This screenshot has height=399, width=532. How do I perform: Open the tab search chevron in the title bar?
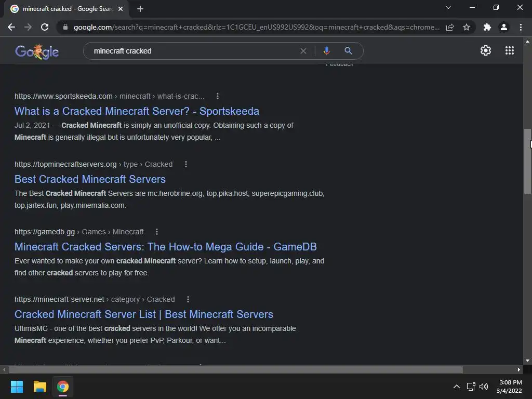pyautogui.click(x=448, y=7)
